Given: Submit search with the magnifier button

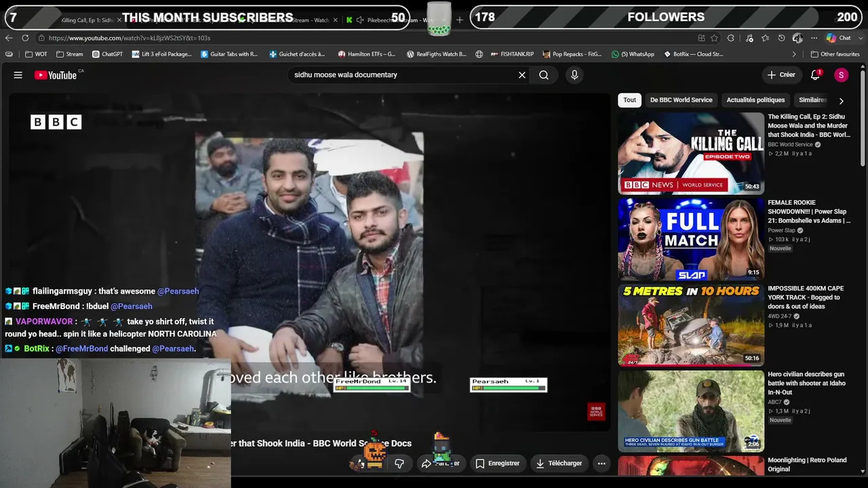Looking at the screenshot, I should tap(544, 75).
